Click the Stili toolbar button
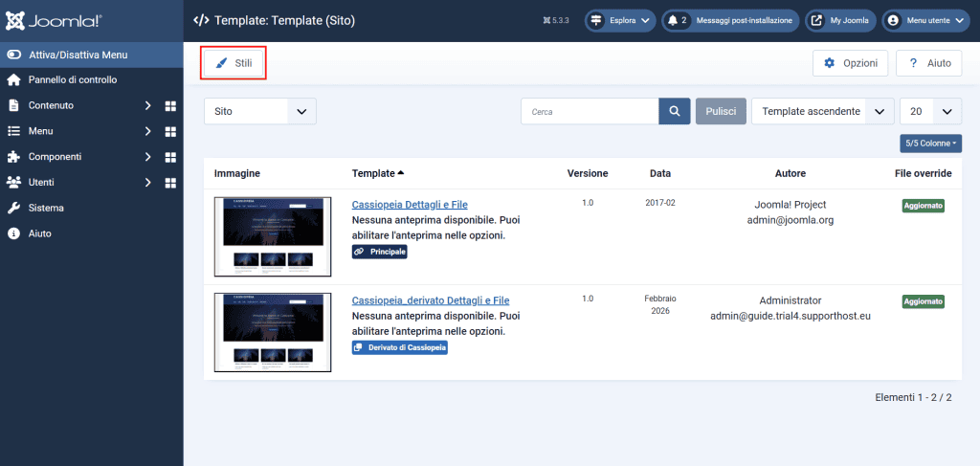 tap(234, 63)
